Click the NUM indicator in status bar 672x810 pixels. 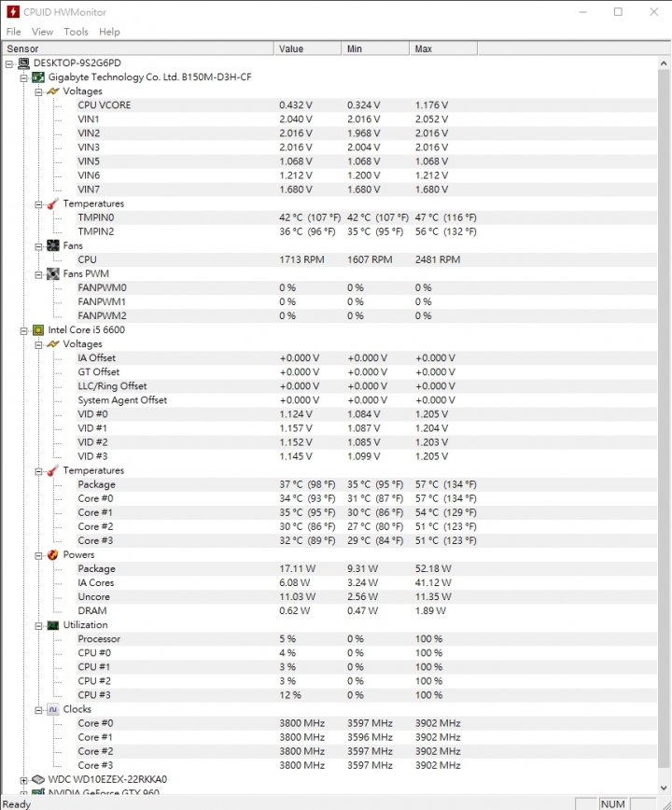point(612,803)
